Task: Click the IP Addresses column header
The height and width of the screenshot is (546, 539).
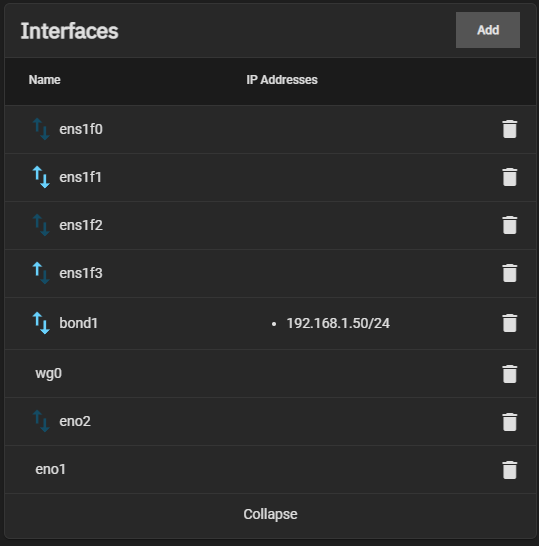Action: [x=282, y=80]
